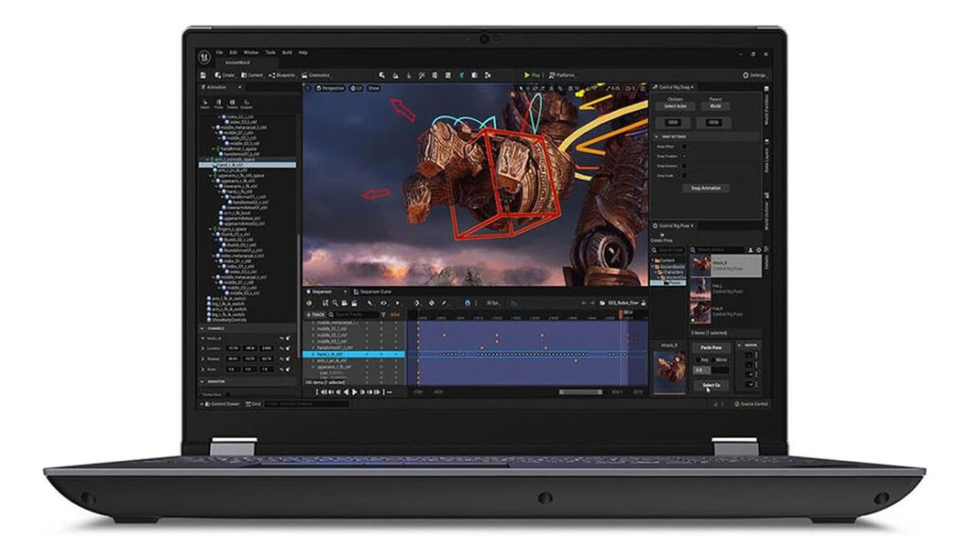Toggle the Mirror checkbox under Paste Pose
The height and width of the screenshot is (560, 969).
point(714,359)
